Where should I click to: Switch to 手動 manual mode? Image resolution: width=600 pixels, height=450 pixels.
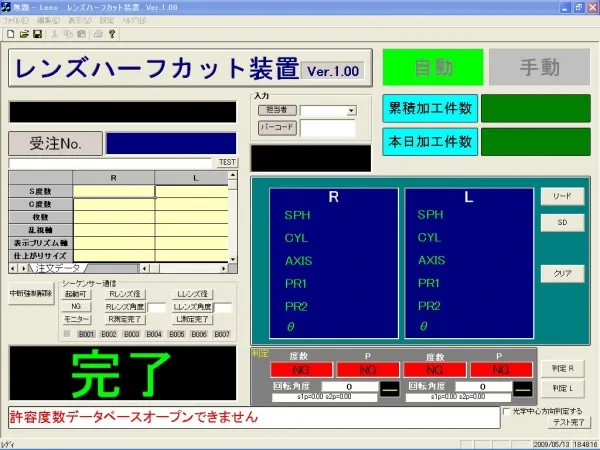(x=540, y=67)
